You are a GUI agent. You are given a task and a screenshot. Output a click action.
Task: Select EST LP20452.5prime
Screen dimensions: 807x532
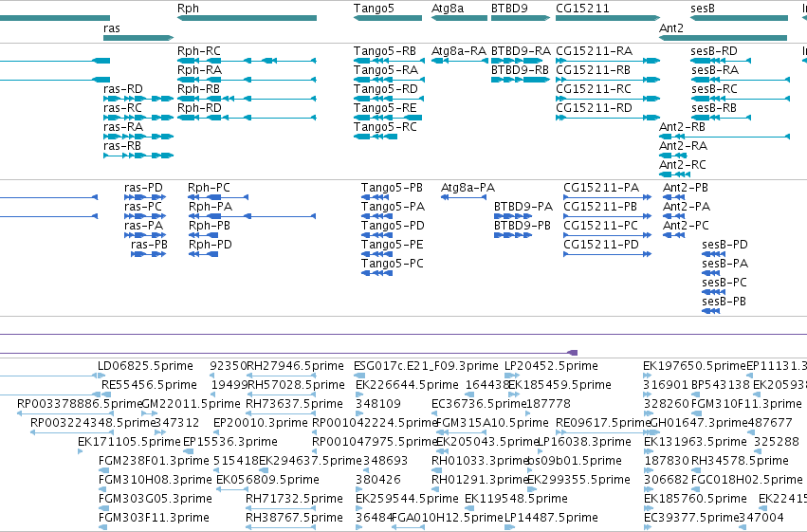(551, 366)
